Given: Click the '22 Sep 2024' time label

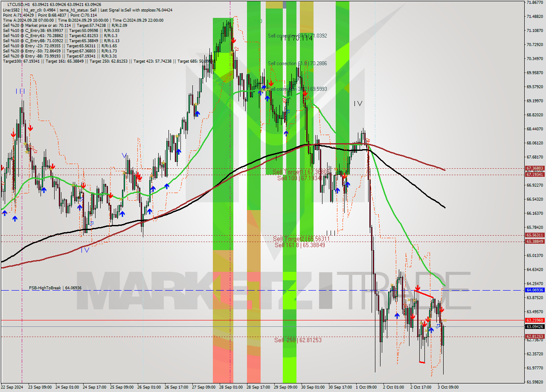Looking at the screenshot, I should pos(12,387).
